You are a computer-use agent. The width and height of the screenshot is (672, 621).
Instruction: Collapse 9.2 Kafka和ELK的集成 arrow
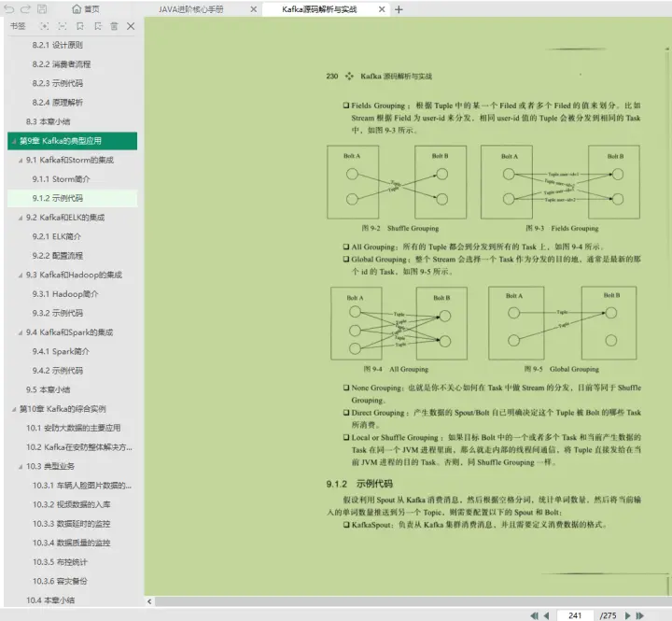(21, 218)
